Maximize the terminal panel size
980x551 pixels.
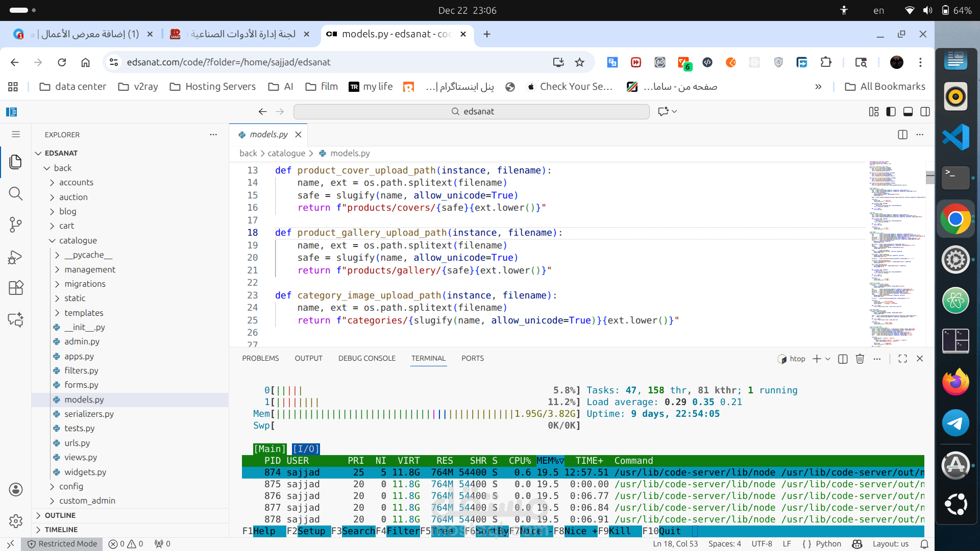point(902,359)
